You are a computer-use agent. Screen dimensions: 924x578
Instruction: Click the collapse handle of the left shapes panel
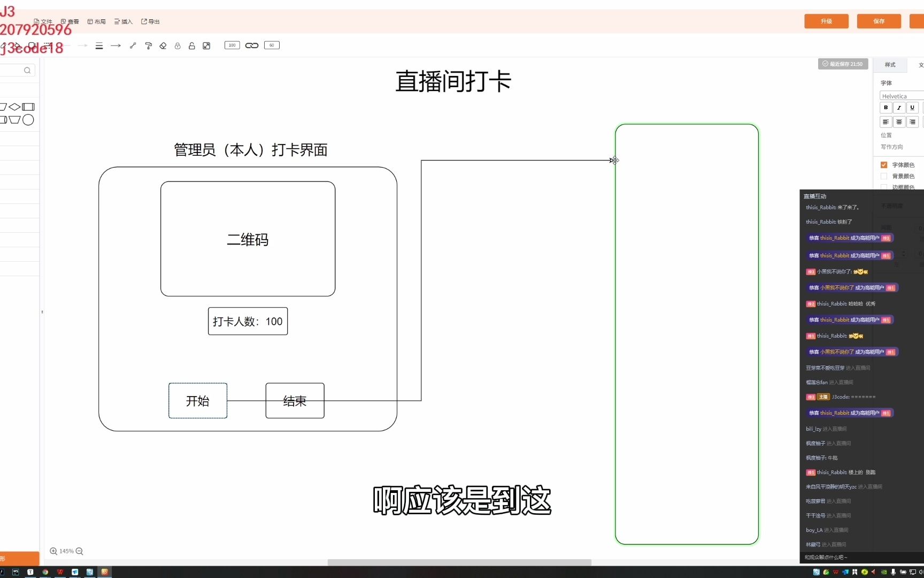point(42,311)
